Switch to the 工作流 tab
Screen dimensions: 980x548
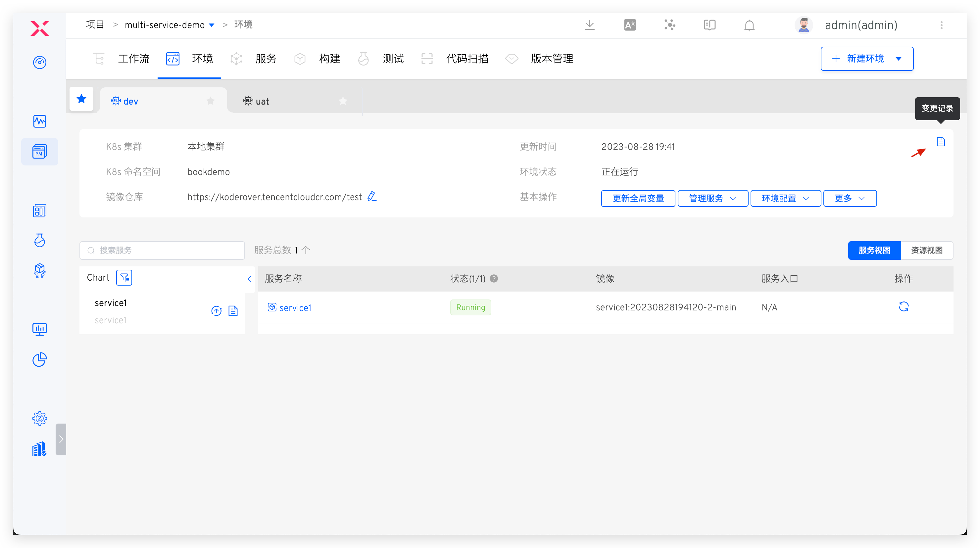point(133,59)
